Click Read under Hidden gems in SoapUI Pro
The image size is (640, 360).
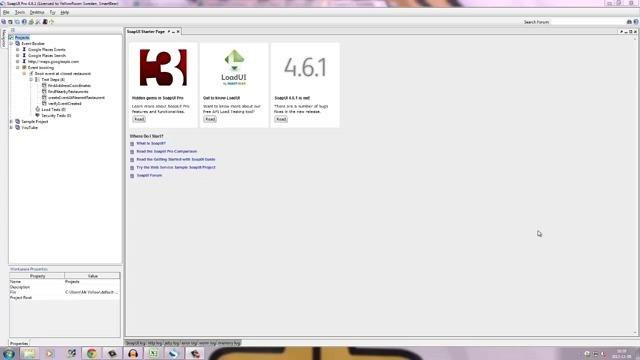139,119
